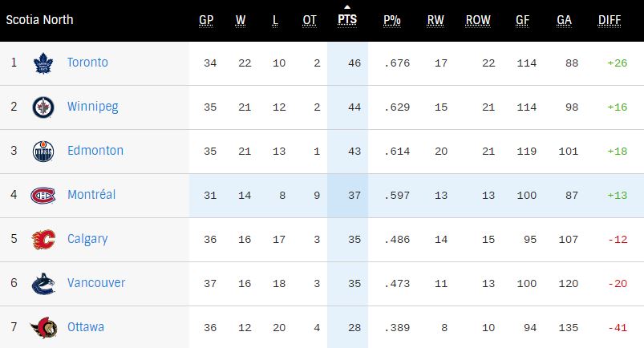Sort standings by P% column
Viewport: 644px width, 348px height.
pyautogui.click(x=392, y=20)
